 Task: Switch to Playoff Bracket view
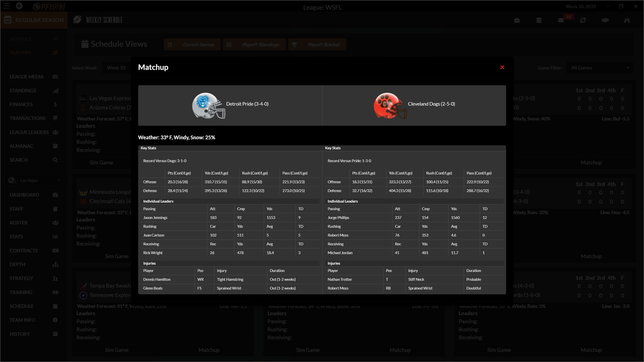tap(317, 44)
